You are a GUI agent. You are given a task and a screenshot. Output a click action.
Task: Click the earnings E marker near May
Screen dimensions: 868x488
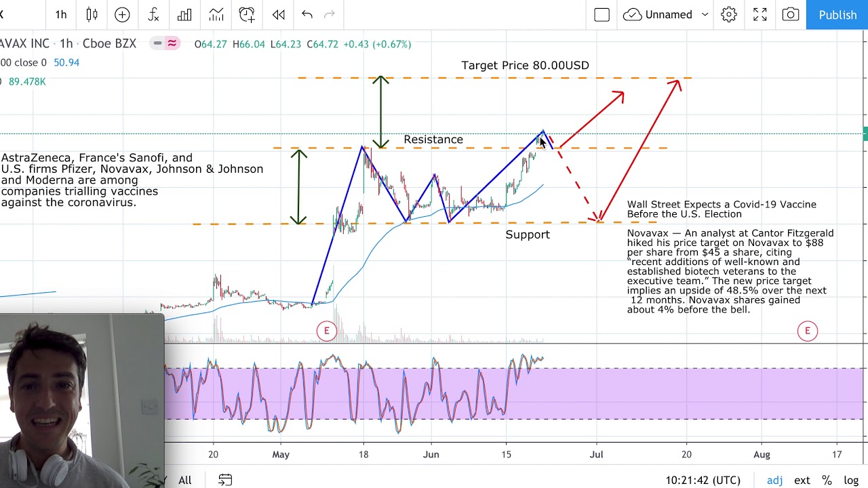click(x=326, y=331)
